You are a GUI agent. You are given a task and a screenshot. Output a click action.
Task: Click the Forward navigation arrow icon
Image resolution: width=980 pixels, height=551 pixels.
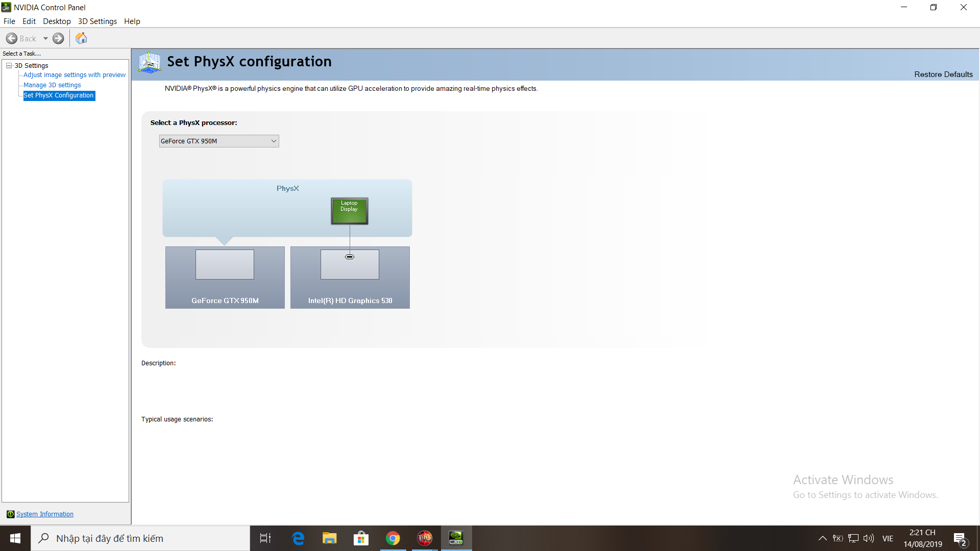tap(59, 38)
